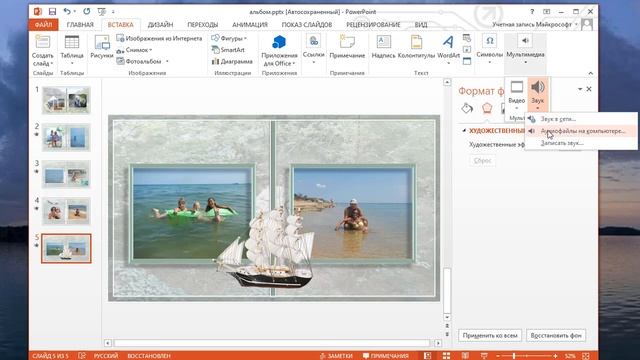
Task: Switch to the РЕЦЕНЗИРОВАНИЕ tab
Action: pos(373,24)
